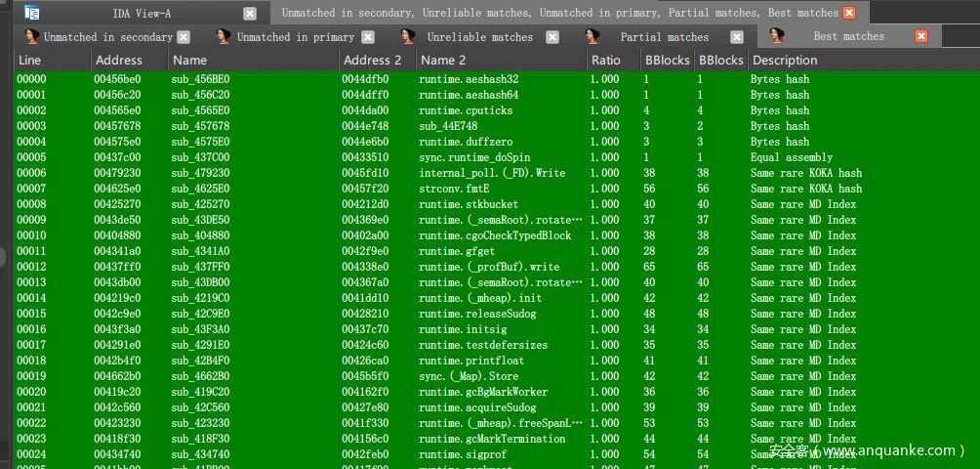Click the Equal assembly description cell
Screen dimensions: 980x469
coord(792,157)
